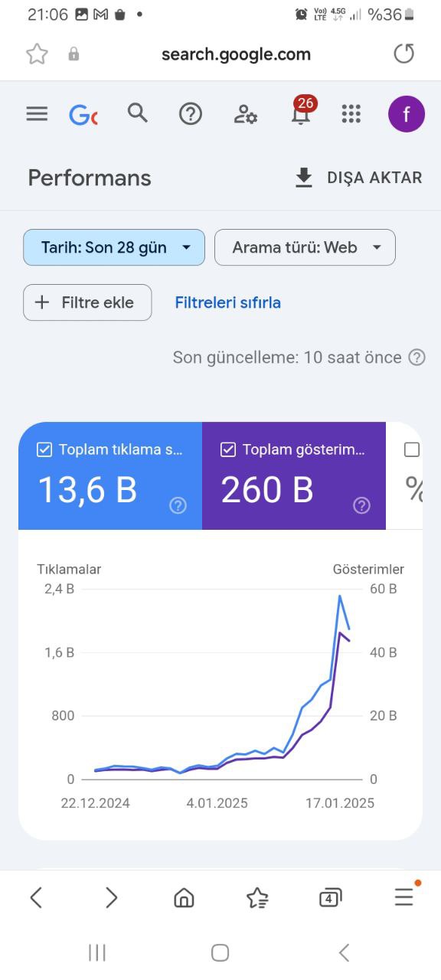View notifications bell with 26 badge
Viewport: 441px width, 980px height.
coord(302,111)
